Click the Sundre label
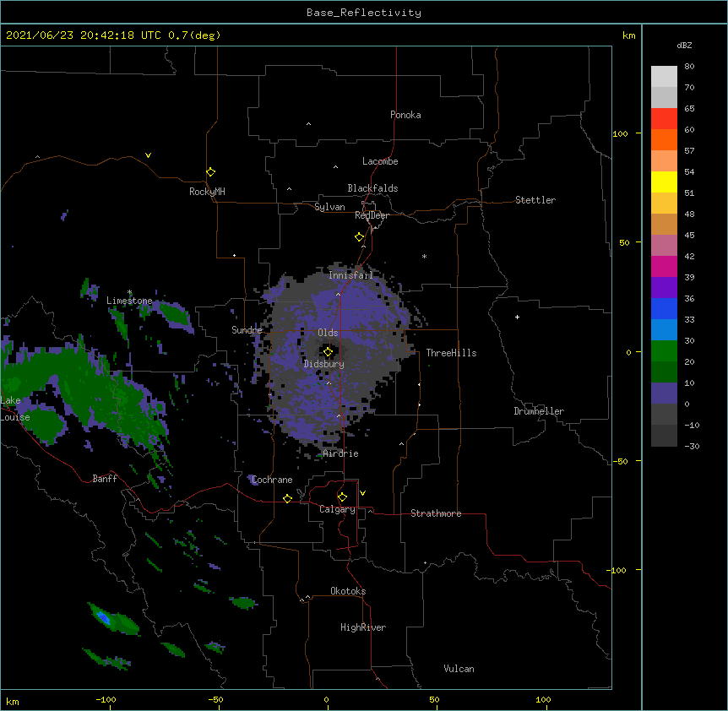The image size is (728, 711). click(x=247, y=330)
